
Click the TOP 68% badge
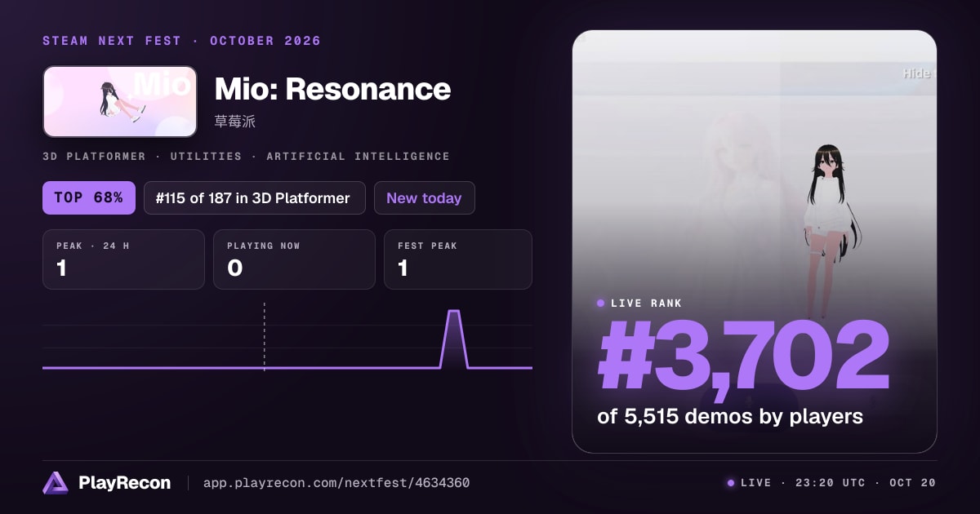click(x=89, y=197)
